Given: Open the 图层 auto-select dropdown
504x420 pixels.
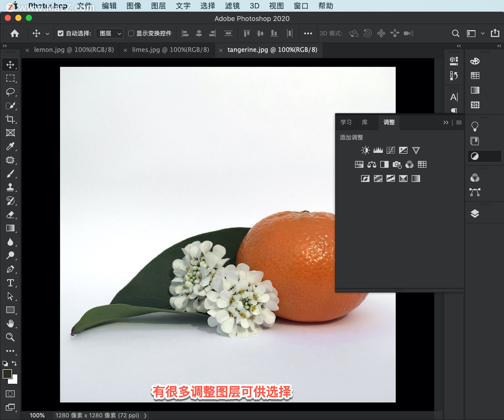Looking at the screenshot, I should tap(109, 33).
